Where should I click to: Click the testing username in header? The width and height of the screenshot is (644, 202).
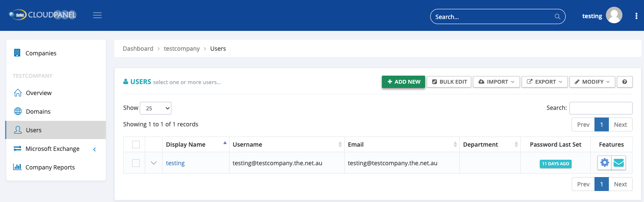point(592,16)
